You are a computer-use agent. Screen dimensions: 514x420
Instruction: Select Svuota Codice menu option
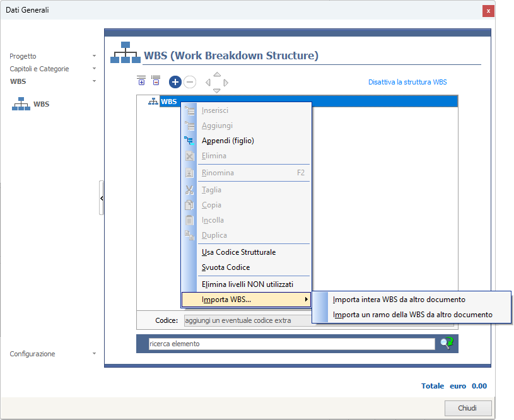click(226, 267)
